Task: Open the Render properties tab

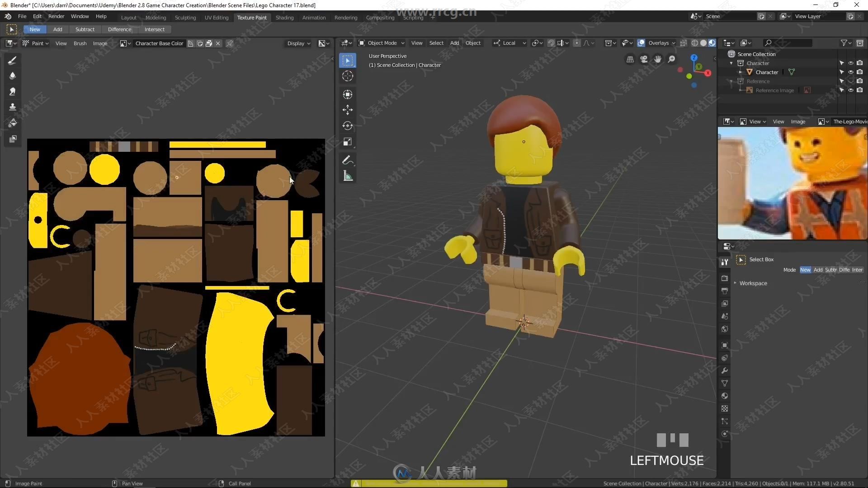Action: [x=725, y=278]
